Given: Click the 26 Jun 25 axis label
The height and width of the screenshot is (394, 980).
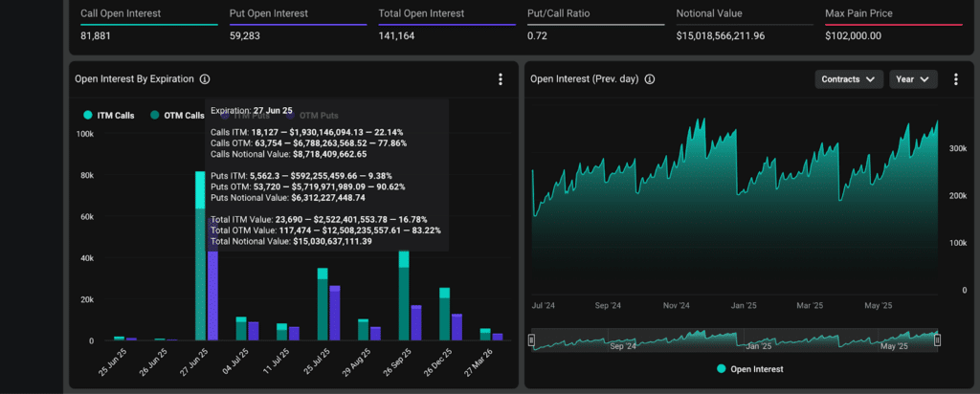Looking at the screenshot, I should [153, 361].
